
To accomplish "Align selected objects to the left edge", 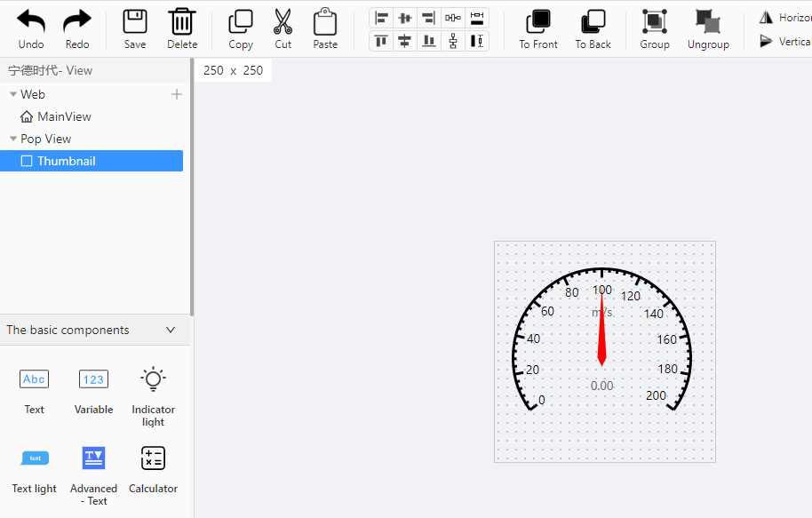I will point(382,18).
